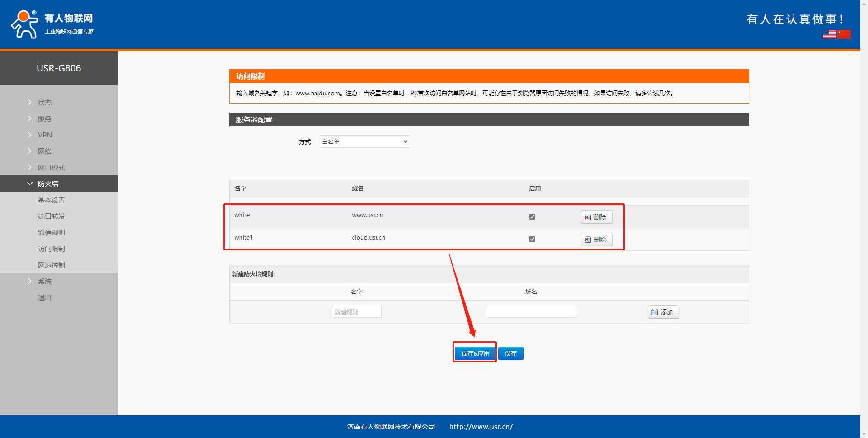Collapse the 防火墙 sidebar section
This screenshot has width=868, height=438.
48,184
